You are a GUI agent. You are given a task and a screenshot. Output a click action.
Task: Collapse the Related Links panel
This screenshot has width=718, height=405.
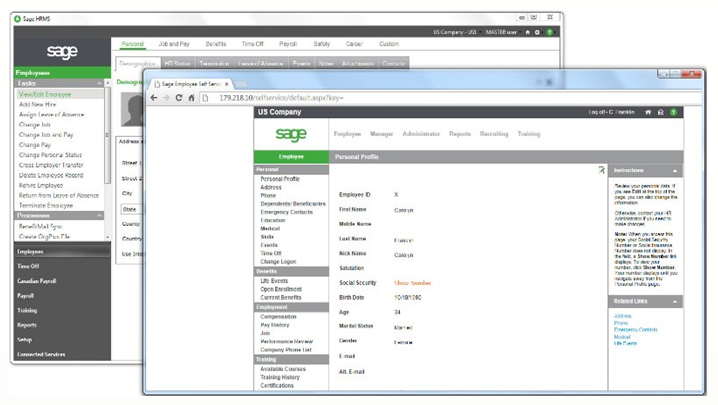tap(674, 301)
